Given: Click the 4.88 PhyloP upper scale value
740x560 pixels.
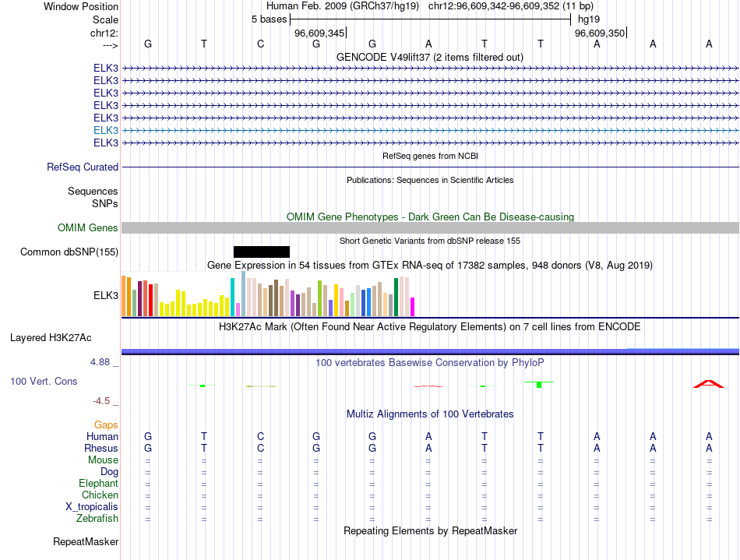Looking at the screenshot, I should pyautogui.click(x=100, y=362).
